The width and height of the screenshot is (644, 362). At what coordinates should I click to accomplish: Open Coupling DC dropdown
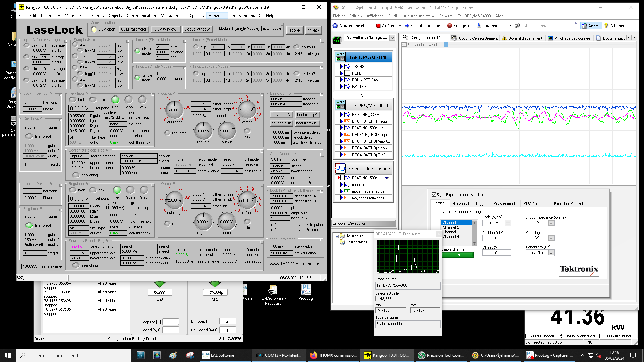coord(551,238)
